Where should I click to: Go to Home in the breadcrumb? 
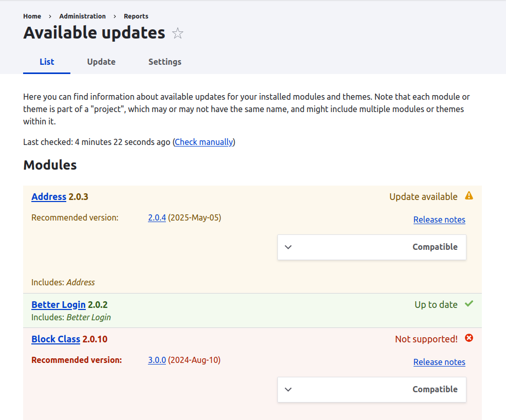click(x=32, y=16)
